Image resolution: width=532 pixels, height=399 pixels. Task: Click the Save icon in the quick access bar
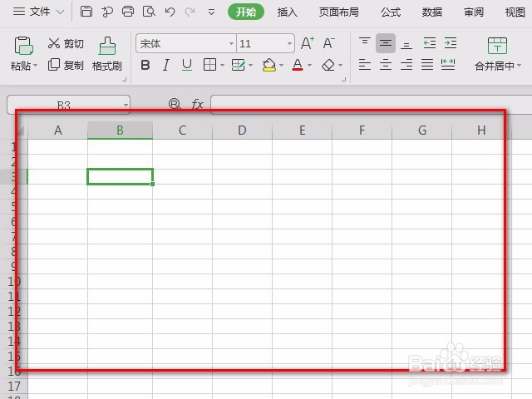86,12
